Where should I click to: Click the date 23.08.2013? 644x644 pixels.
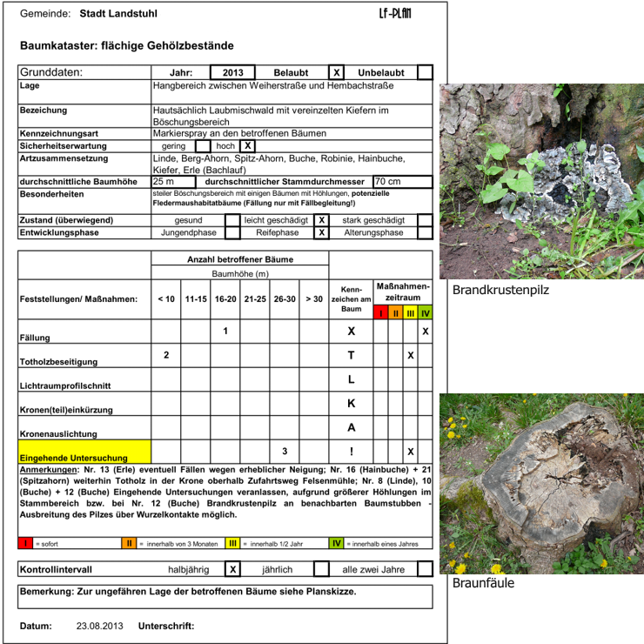[x=99, y=626]
